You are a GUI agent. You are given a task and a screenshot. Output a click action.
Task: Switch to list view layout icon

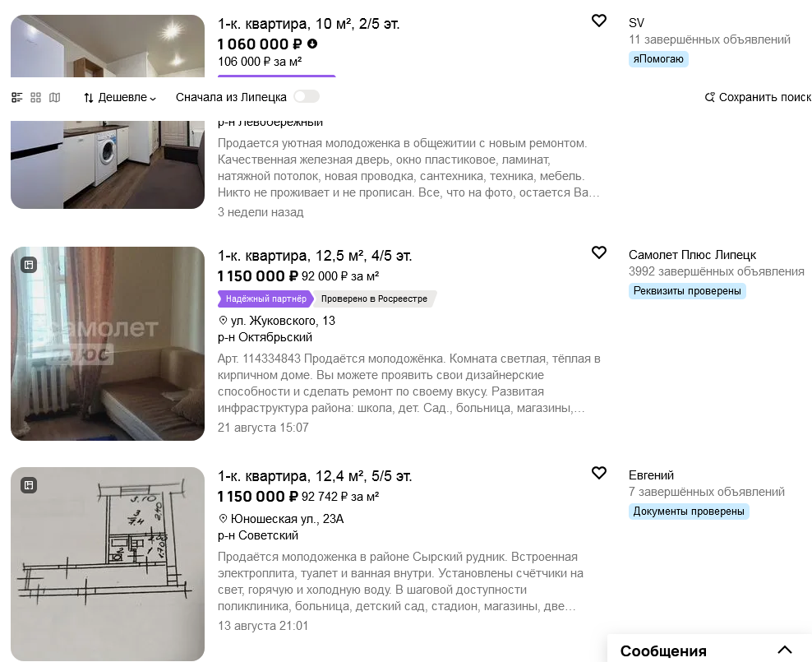pos(17,97)
